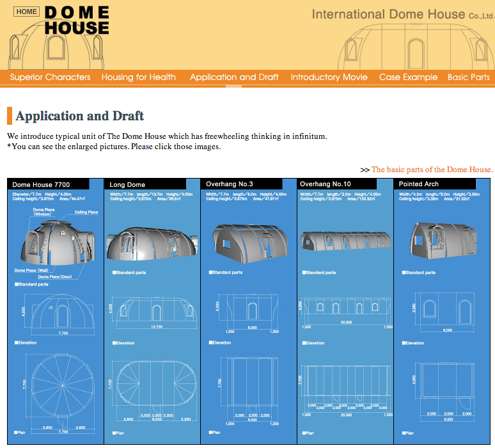
Task: Open the Overhang No.10 plan drawing
Action: (346, 391)
